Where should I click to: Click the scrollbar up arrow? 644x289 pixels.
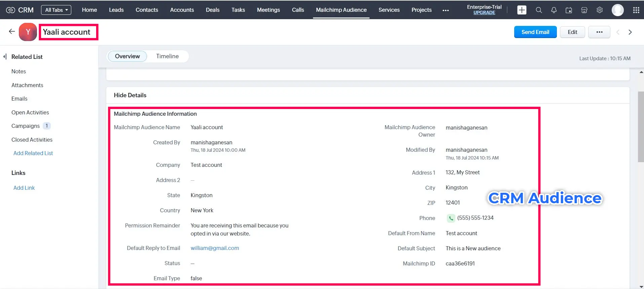[x=641, y=72]
